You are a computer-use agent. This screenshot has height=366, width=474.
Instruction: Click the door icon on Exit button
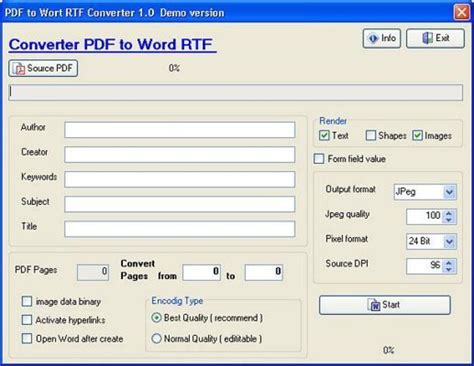point(428,38)
